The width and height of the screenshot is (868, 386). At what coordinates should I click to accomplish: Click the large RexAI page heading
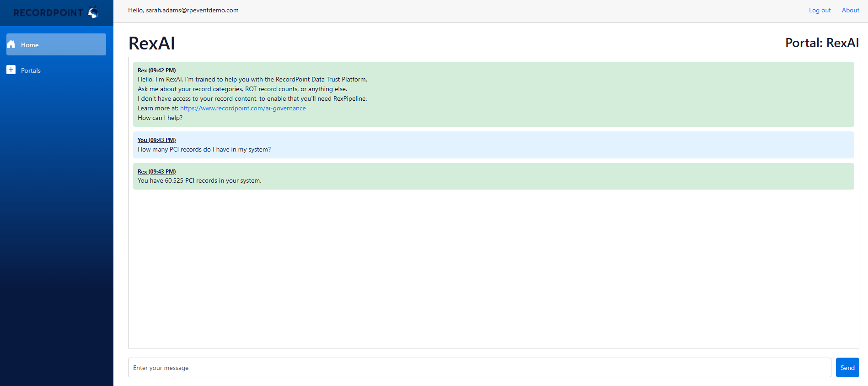[x=151, y=43]
